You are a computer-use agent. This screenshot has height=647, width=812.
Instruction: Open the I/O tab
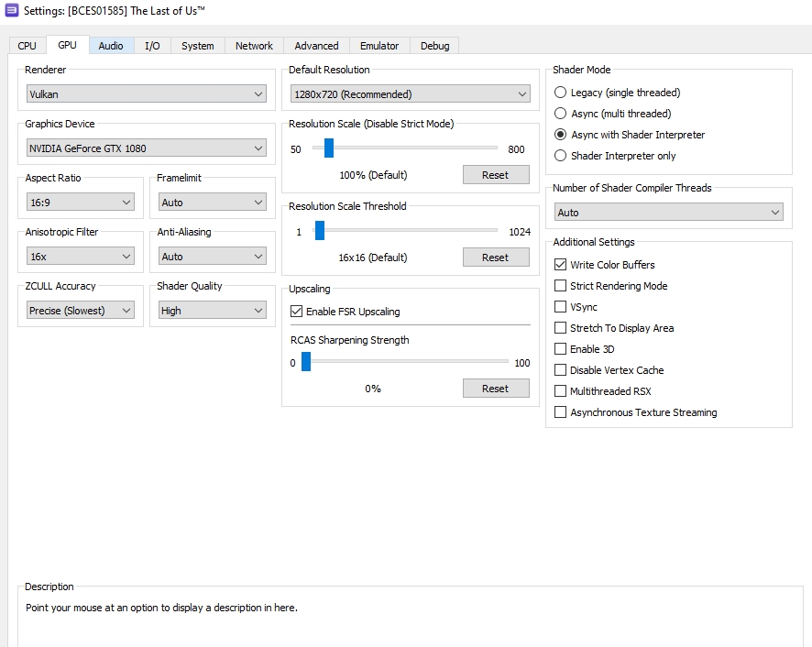[152, 46]
